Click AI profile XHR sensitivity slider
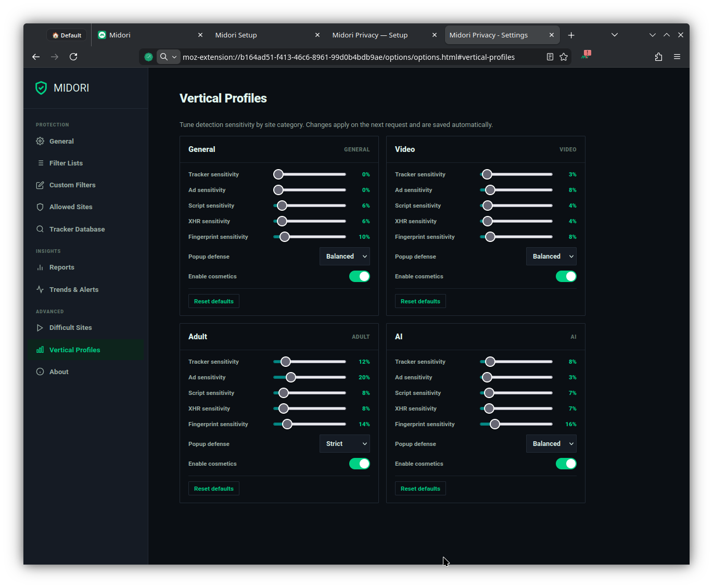The width and height of the screenshot is (713, 588). [x=516, y=408]
